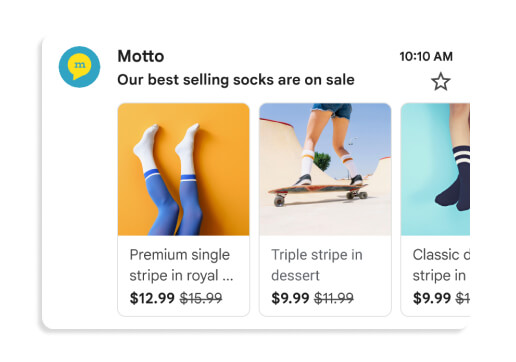The width and height of the screenshot is (516, 362).
Task: Click the $9.99 price on Classic card
Action: pos(432,298)
